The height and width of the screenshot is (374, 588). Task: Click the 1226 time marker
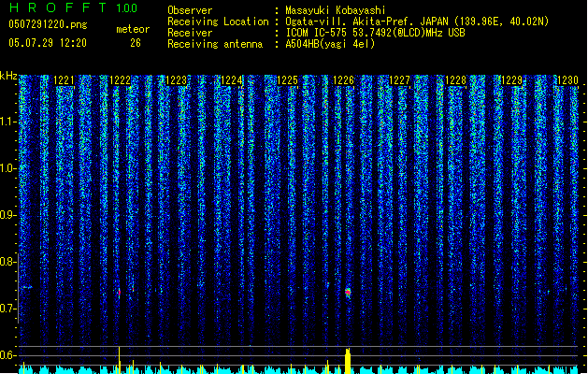pos(343,80)
